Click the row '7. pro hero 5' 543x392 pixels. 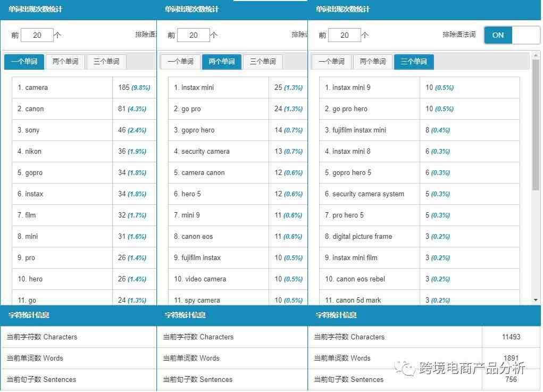420,215
